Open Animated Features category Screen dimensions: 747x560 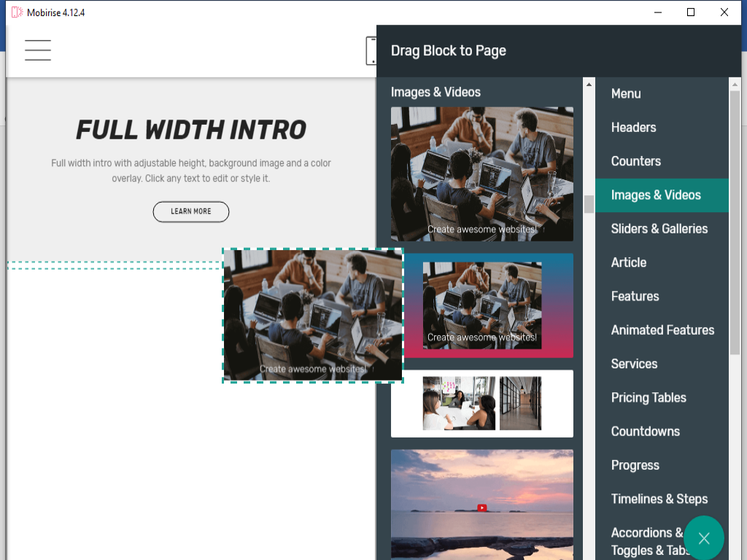[662, 330]
